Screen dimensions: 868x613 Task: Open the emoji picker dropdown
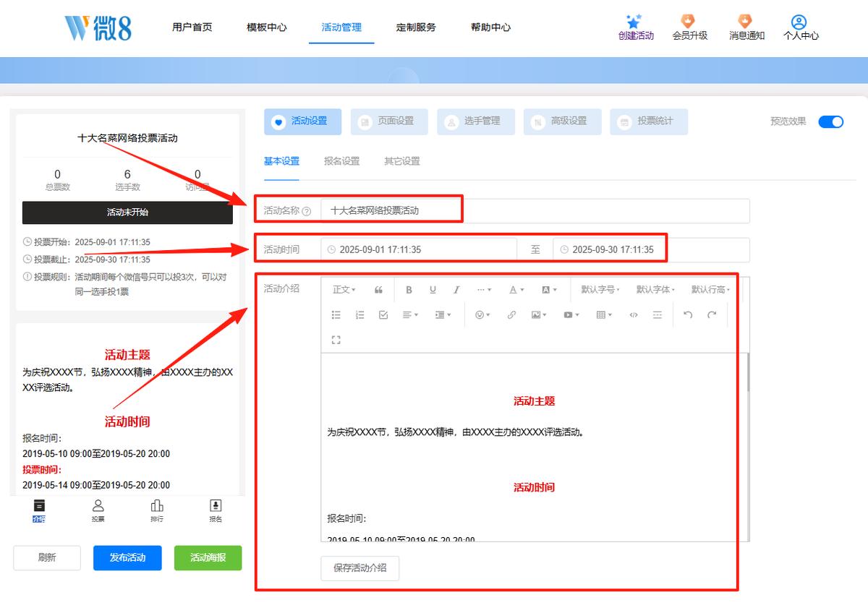point(482,314)
